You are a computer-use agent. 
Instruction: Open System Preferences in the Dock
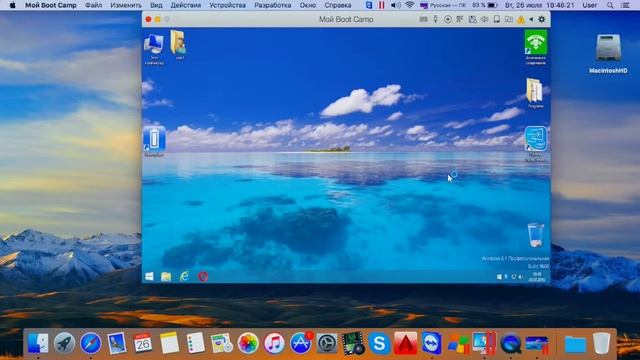(327, 343)
